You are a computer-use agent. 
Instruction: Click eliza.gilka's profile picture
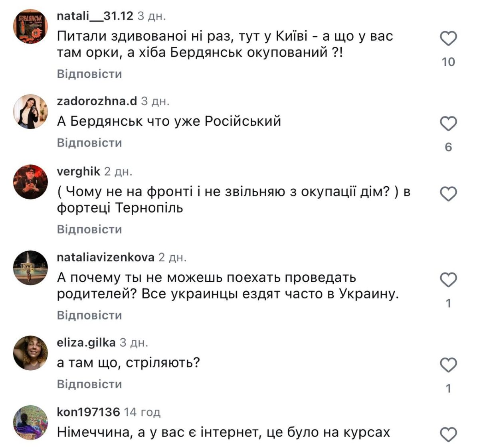click(30, 353)
